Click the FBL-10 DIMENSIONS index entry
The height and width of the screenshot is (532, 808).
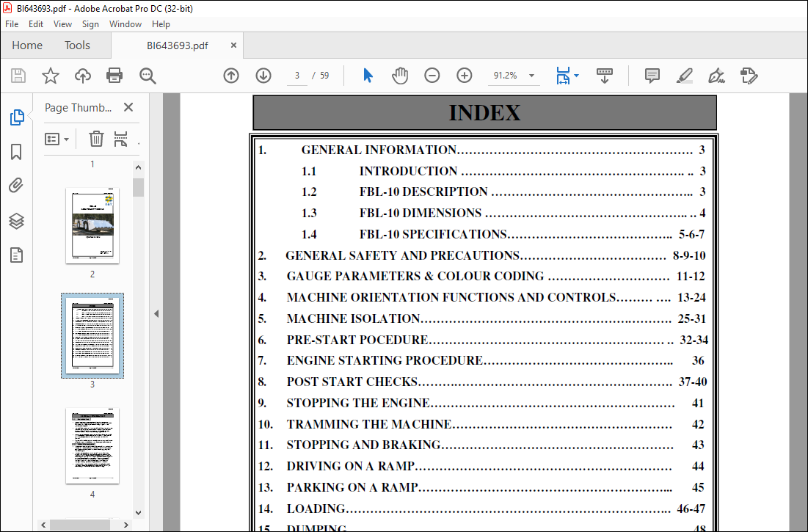point(420,213)
